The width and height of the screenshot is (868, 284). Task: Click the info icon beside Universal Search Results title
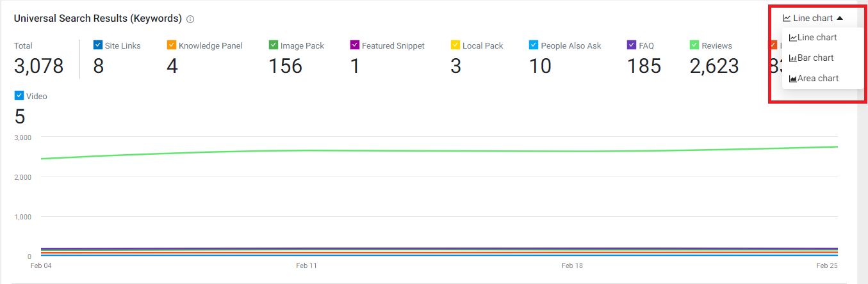(x=190, y=19)
